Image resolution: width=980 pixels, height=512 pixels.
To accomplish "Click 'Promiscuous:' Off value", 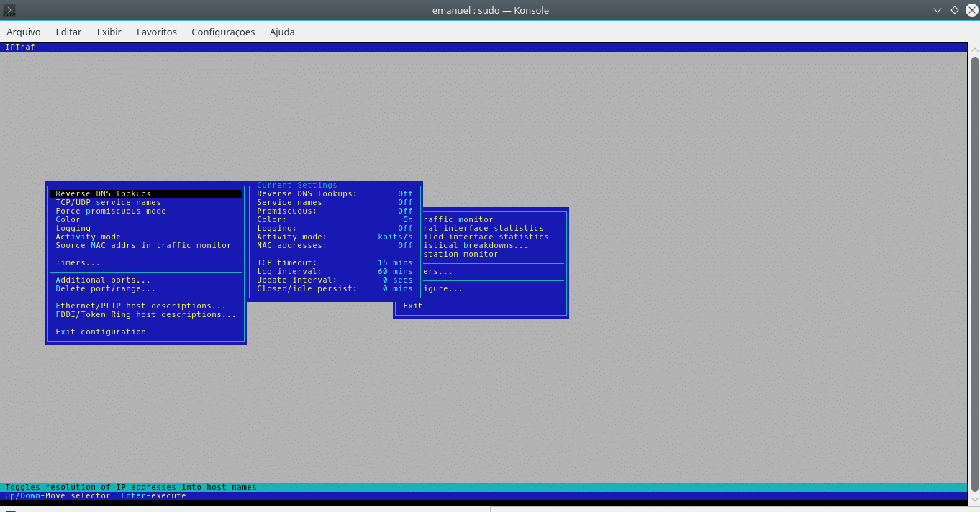I will click(406, 211).
